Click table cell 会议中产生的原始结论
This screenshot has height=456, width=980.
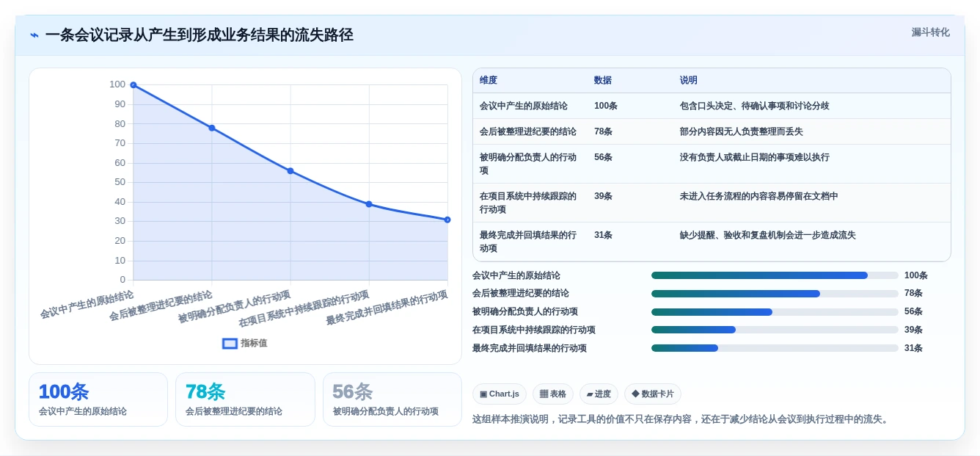click(x=524, y=106)
